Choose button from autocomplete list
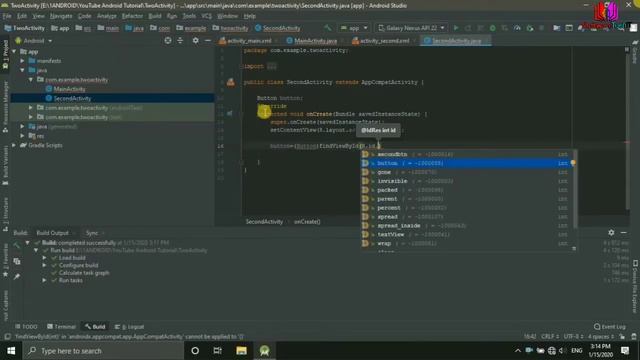Image resolution: width=640 pixels, height=360 pixels. click(467, 163)
